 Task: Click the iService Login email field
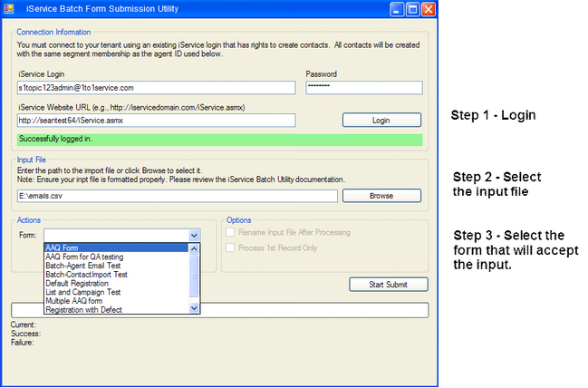157,88
